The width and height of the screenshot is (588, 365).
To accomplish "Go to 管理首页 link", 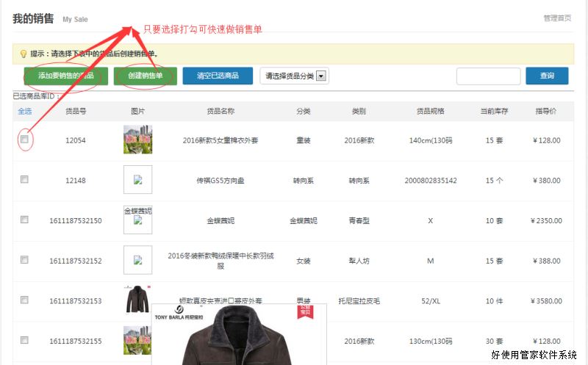I will (x=557, y=18).
